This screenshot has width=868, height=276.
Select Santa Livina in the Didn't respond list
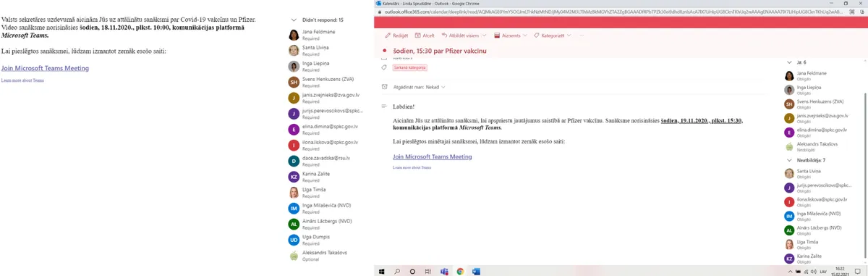[316, 51]
